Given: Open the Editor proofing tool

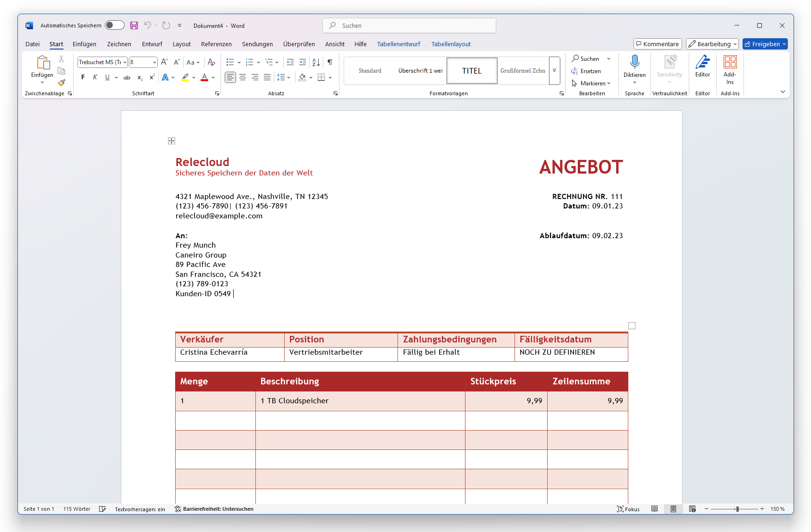Looking at the screenshot, I should [702, 66].
